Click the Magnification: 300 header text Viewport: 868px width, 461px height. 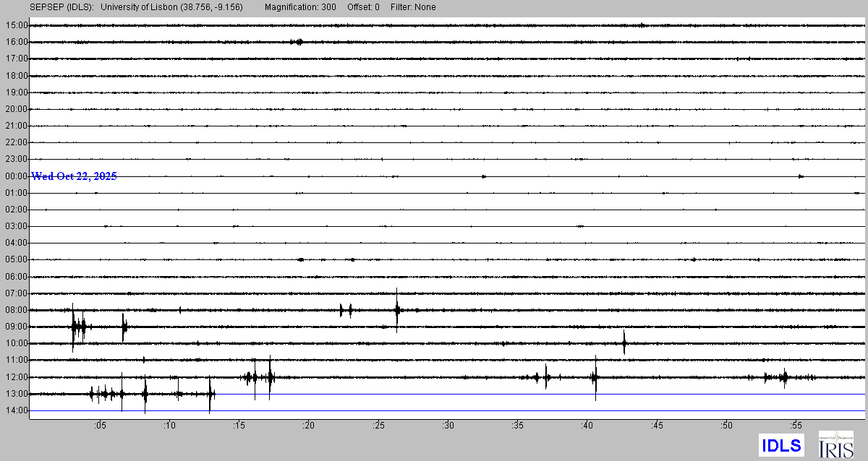(300, 7)
